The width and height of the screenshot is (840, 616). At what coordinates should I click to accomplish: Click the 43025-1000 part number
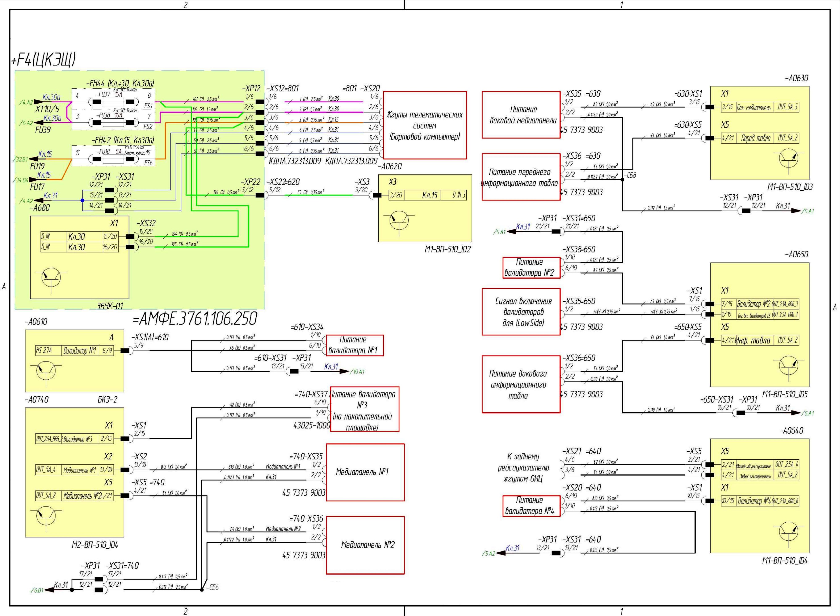pos(312,425)
